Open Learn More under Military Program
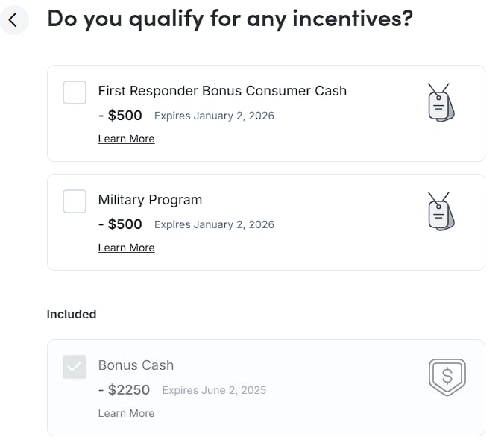This screenshot has height=446, width=504. click(x=126, y=248)
